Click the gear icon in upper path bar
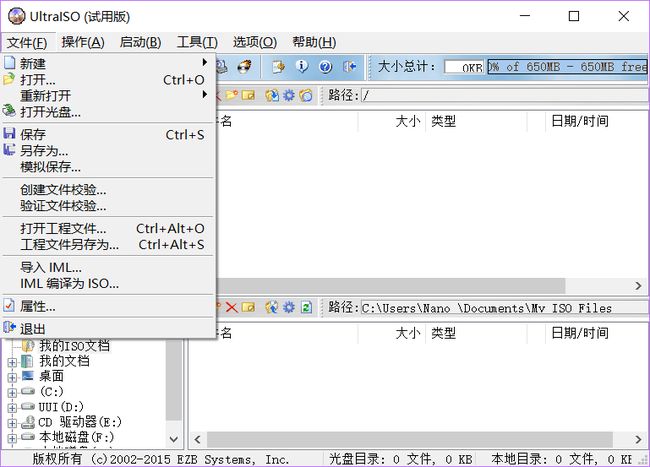This screenshot has width=650, height=467. 289,95
